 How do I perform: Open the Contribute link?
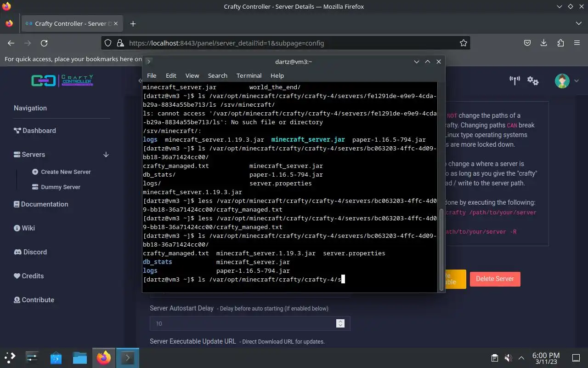click(x=34, y=300)
